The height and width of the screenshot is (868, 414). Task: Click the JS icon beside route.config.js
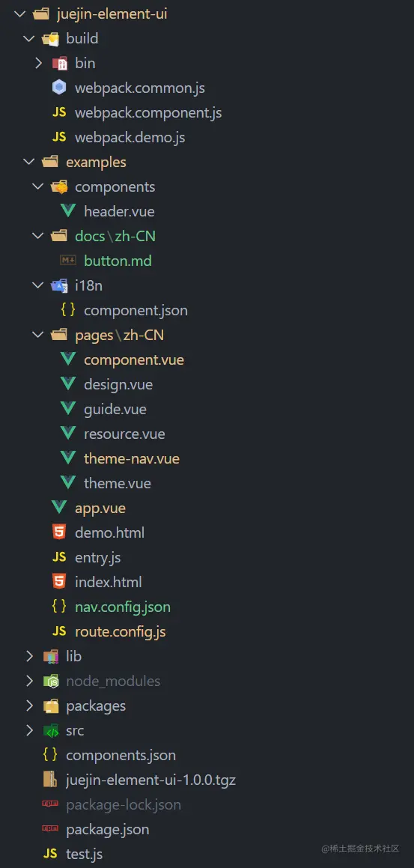tap(58, 631)
